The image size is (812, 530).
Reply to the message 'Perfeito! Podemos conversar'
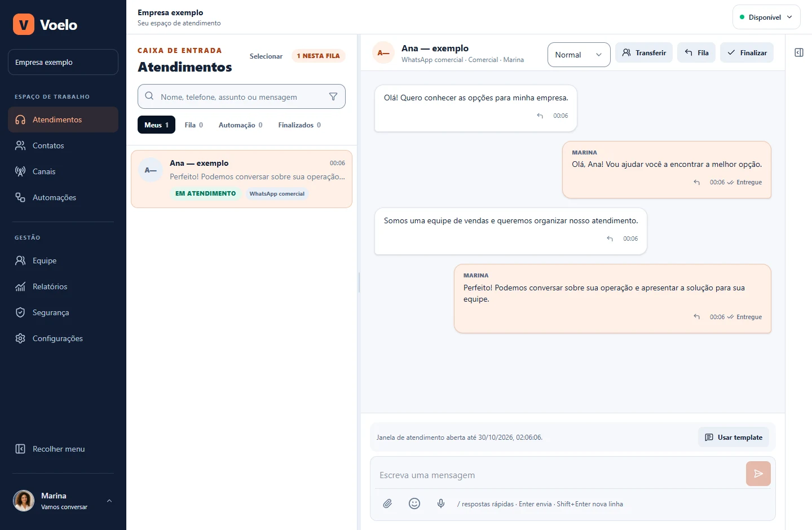click(697, 317)
